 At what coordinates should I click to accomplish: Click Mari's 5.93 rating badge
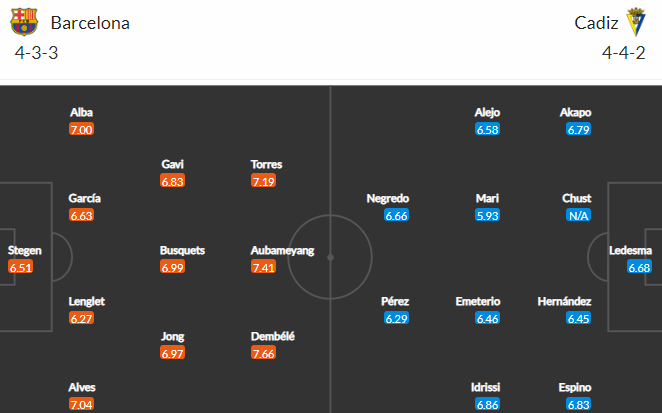487,215
